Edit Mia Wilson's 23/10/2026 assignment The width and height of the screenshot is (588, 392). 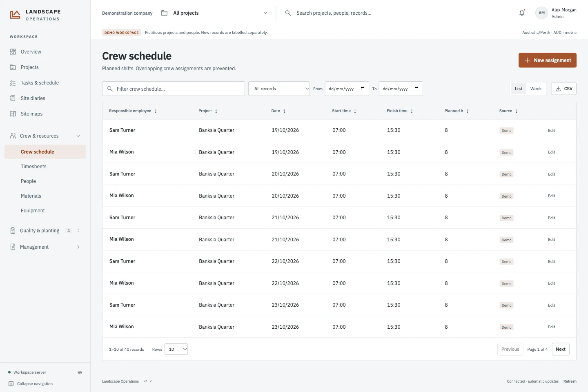click(551, 327)
